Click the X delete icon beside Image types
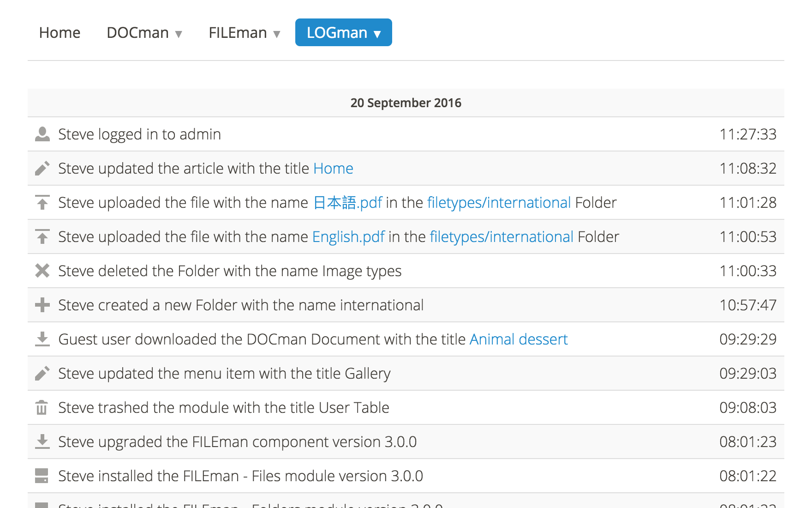812x508 pixels. pyautogui.click(x=42, y=271)
